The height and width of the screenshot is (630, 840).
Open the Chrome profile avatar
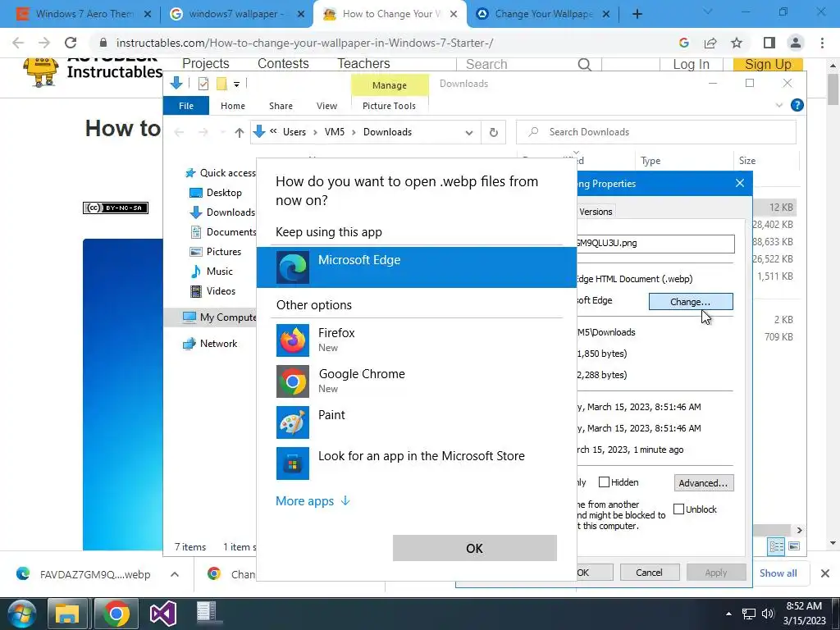point(796,43)
